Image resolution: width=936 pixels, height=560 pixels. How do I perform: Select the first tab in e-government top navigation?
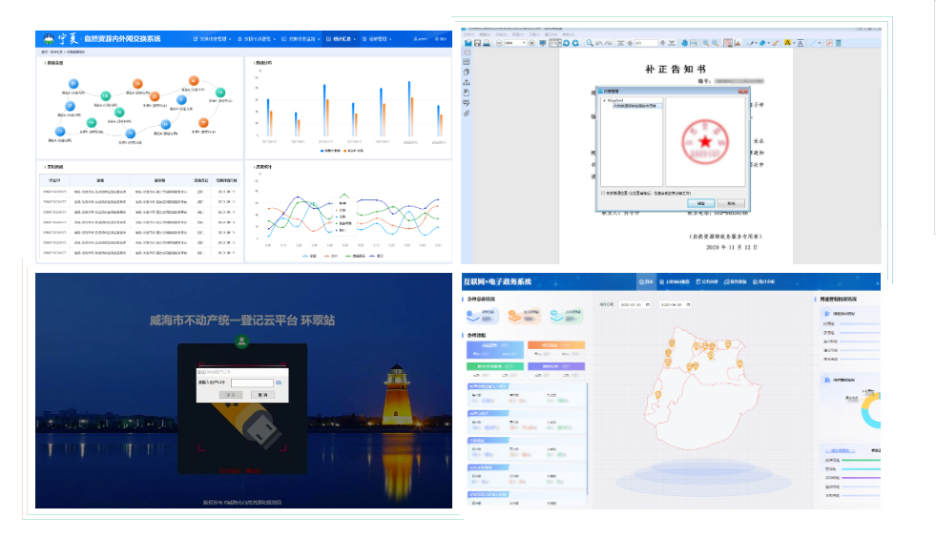pos(648,282)
